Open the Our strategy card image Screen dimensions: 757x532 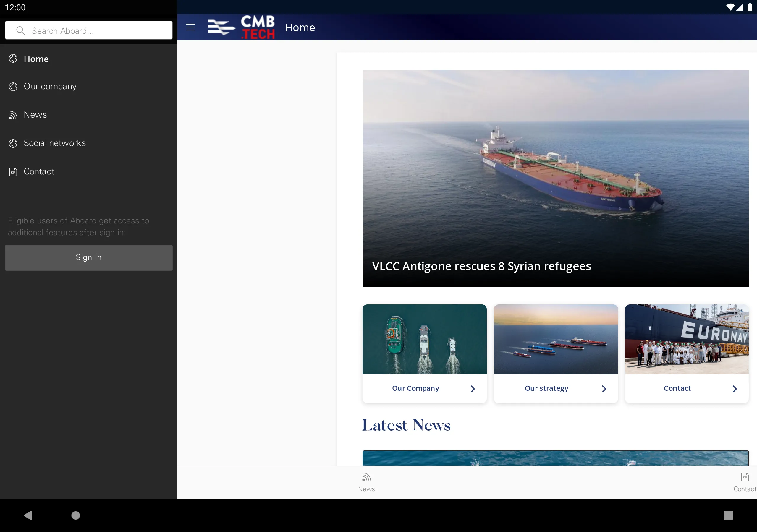coord(556,339)
